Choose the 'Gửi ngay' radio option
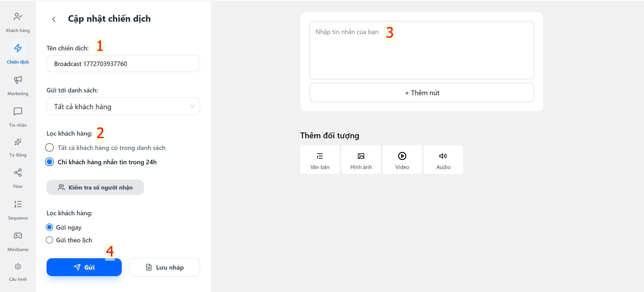This screenshot has width=644, height=292. click(x=49, y=227)
